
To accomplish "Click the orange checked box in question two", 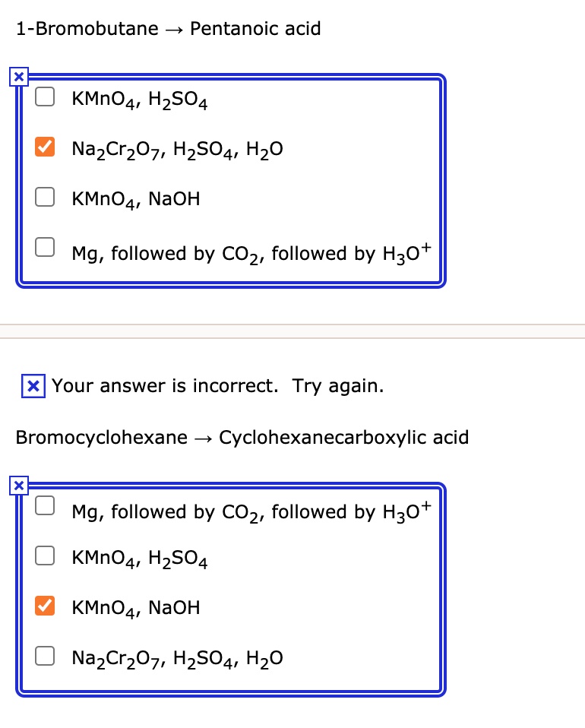I will click(x=45, y=606).
